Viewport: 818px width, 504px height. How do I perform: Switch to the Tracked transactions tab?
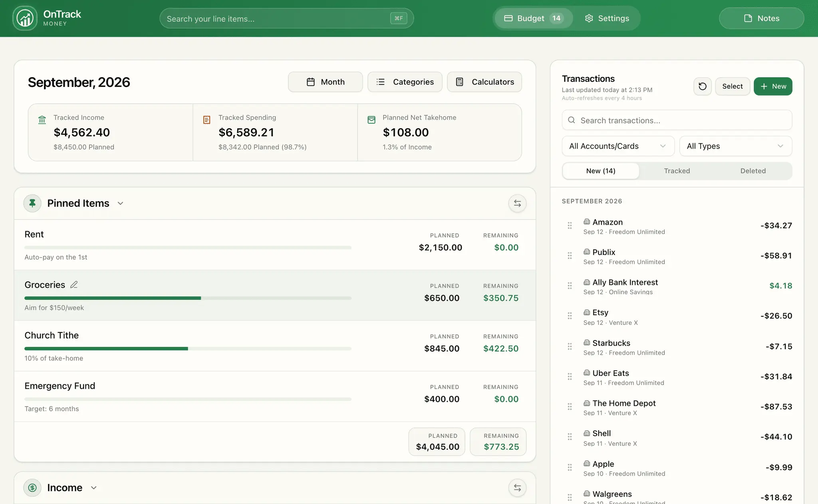[x=677, y=171]
